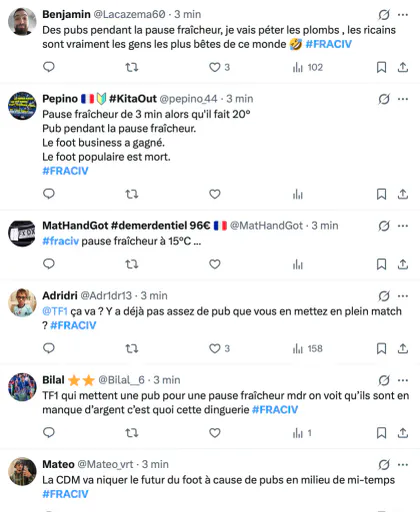This screenshot has height=512, width=420.
Task: Open Grok icon on MatHandGot's tweet
Action: (x=384, y=226)
